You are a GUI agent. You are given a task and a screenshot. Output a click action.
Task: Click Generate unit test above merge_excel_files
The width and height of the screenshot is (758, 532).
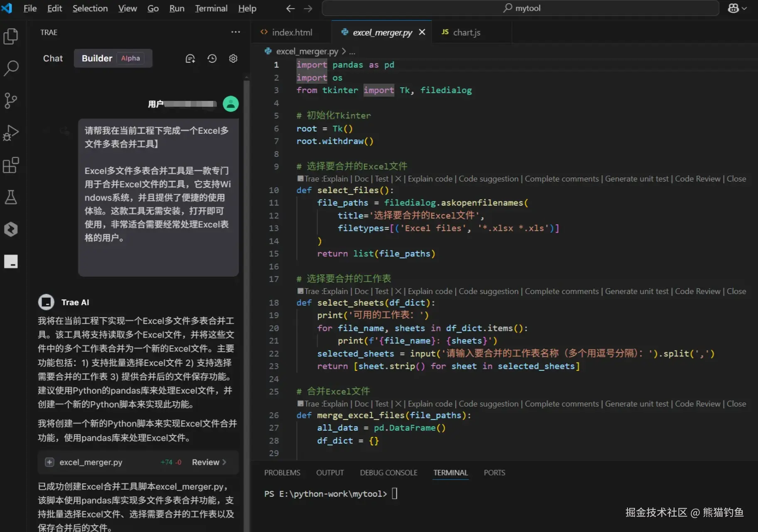[637, 404]
